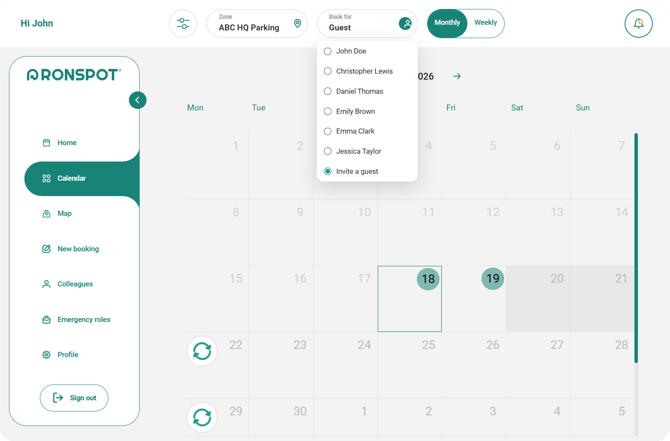
Task: Click the recurring booking icon beside day 22
Action: [202, 351]
